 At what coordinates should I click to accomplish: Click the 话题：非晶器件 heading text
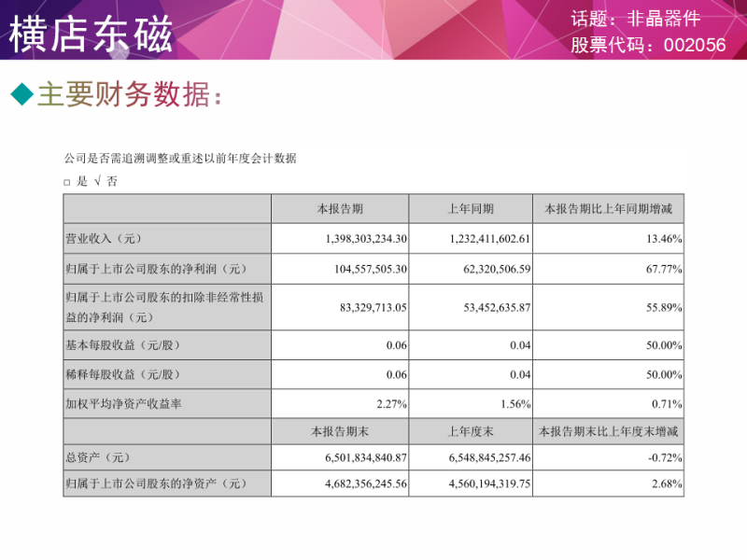click(636, 19)
